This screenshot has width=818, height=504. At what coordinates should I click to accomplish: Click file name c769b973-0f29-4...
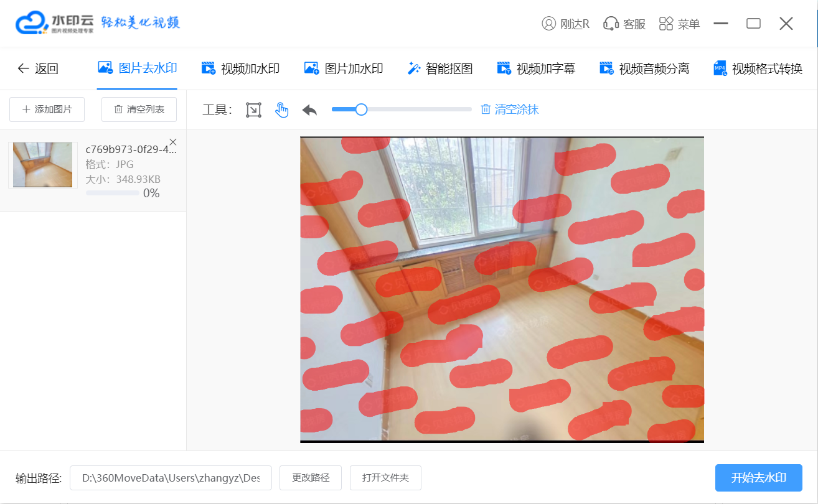[131, 149]
